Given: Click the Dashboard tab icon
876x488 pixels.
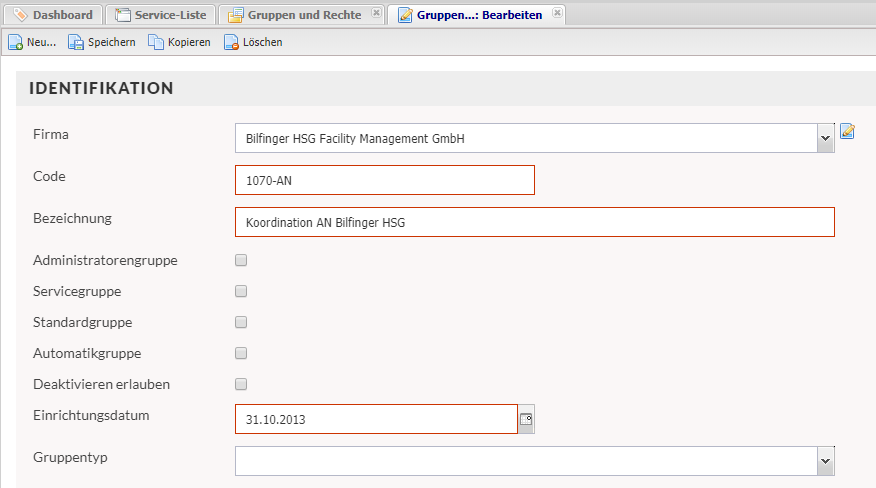Looking at the screenshot, I should coord(20,15).
